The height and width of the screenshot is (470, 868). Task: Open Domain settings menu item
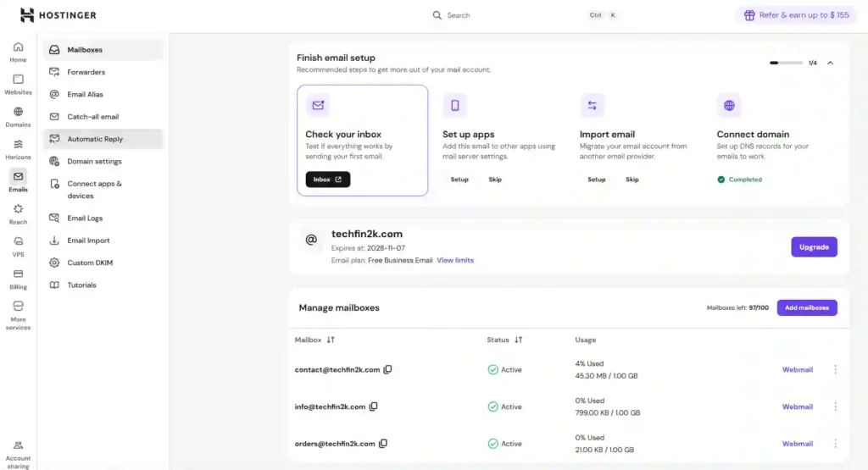(103, 162)
